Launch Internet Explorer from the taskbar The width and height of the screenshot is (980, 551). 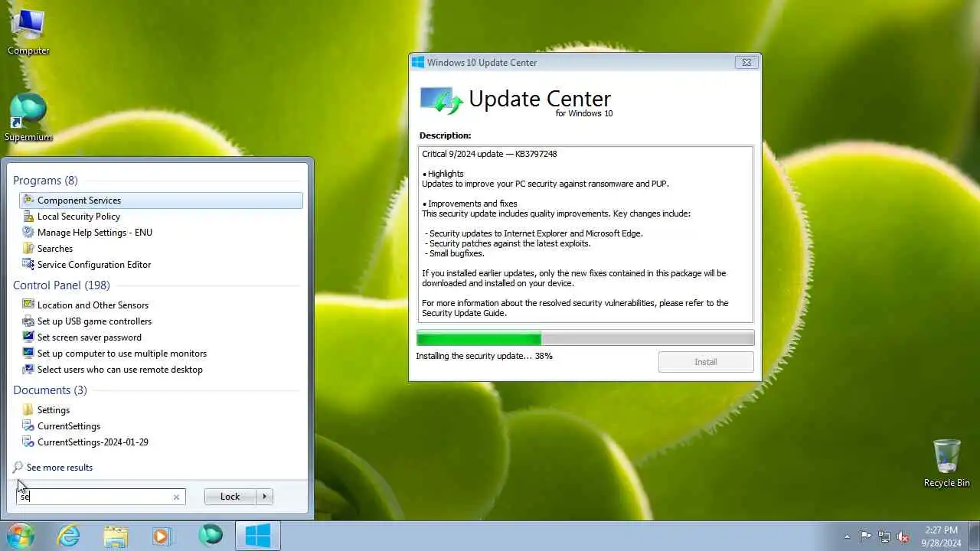(x=69, y=536)
